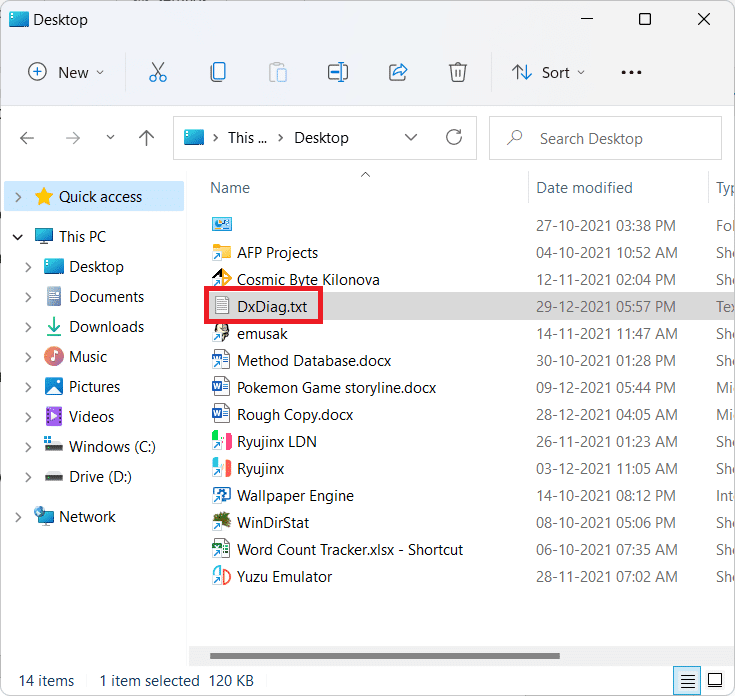Click the Cut scissors icon
Viewport: 735px width, 696px height.
[158, 72]
